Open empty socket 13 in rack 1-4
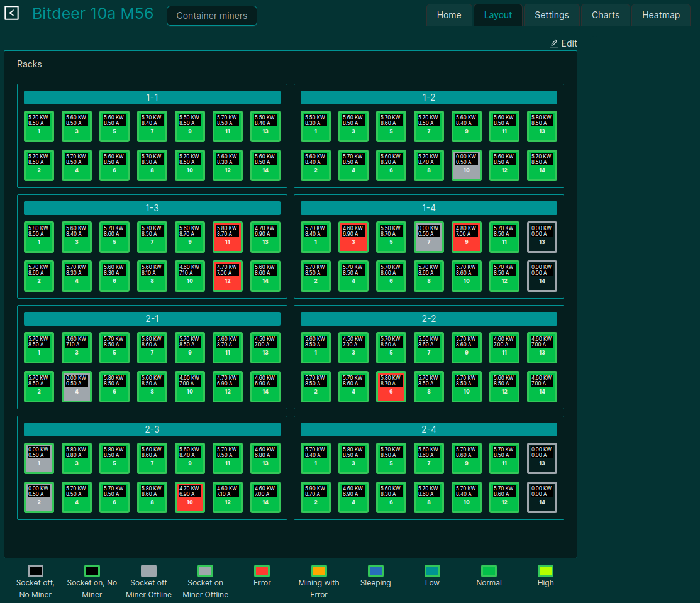 click(542, 237)
